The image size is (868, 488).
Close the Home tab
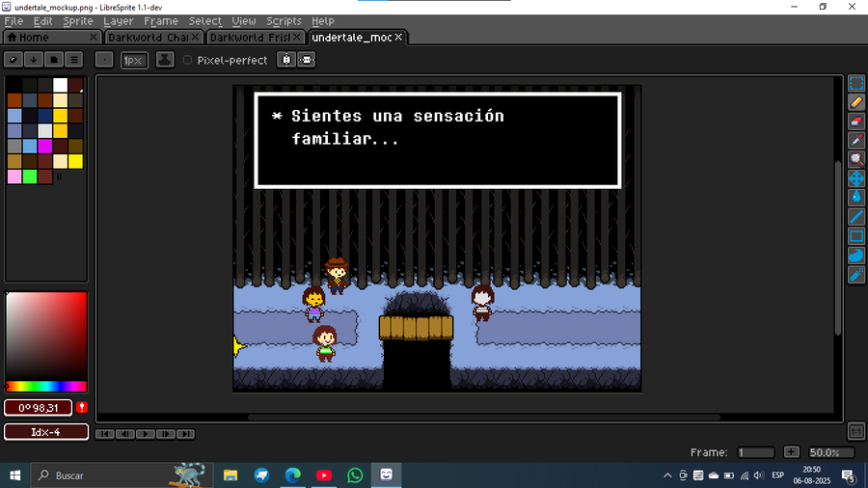(x=94, y=37)
